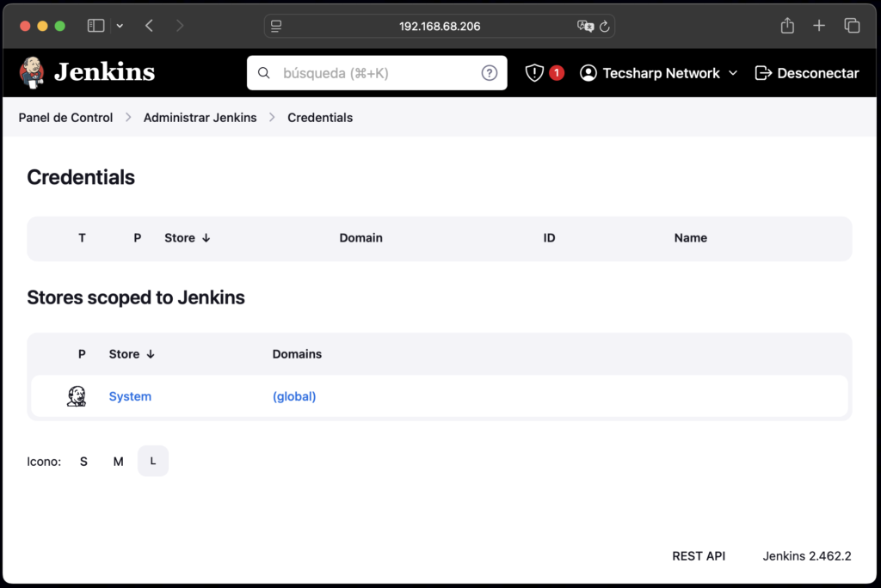
Task: Open a new browser tab
Action: pos(819,25)
